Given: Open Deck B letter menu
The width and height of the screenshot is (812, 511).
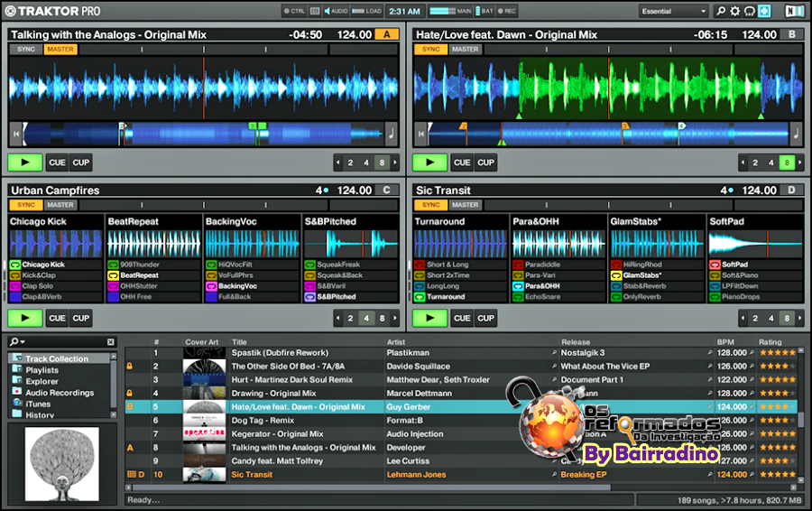Looking at the screenshot, I should [792, 34].
